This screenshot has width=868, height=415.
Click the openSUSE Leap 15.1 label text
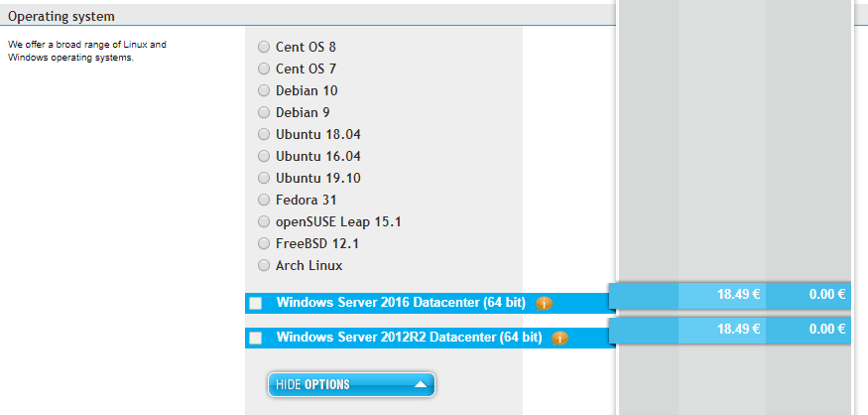(338, 222)
